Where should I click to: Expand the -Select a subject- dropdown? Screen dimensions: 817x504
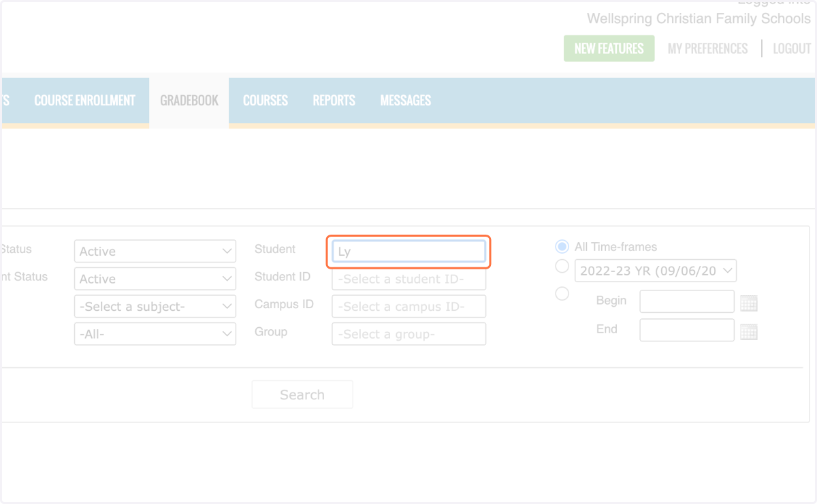155,307
